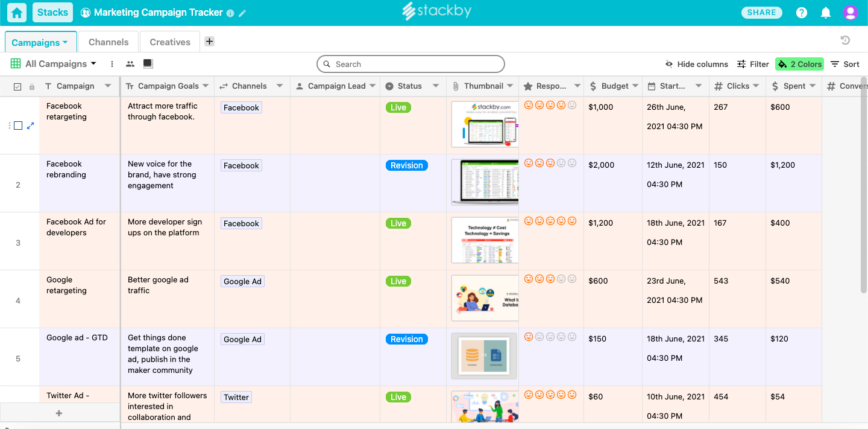Select Google Ad tag in Google retargeting row
This screenshot has height=429, width=868.
[x=242, y=281]
